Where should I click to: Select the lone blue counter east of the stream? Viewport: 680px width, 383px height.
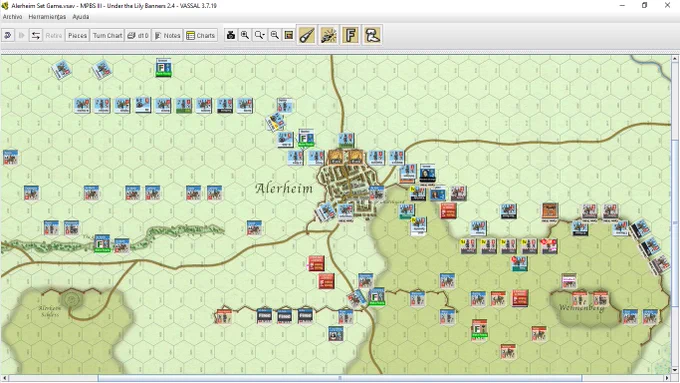(x=254, y=228)
